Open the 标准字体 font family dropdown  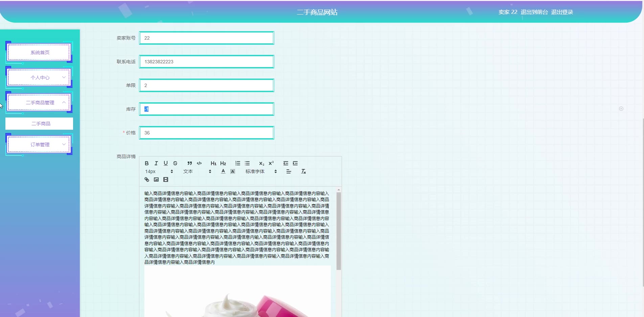[x=261, y=171]
